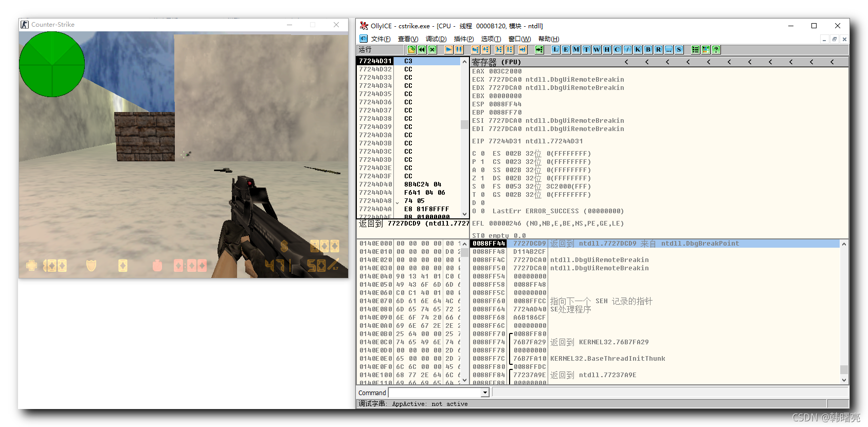868x427 pixels.
Task: Select the EAX 003C2000 register line
Action: click(x=497, y=71)
